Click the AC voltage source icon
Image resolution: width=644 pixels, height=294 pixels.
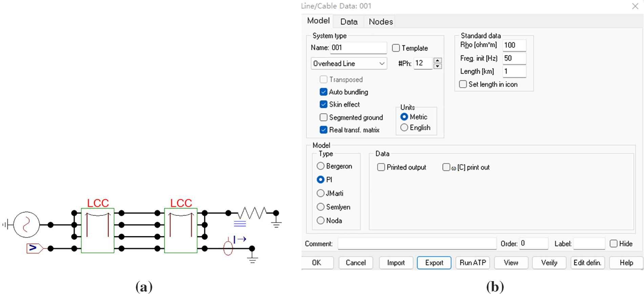tap(26, 225)
